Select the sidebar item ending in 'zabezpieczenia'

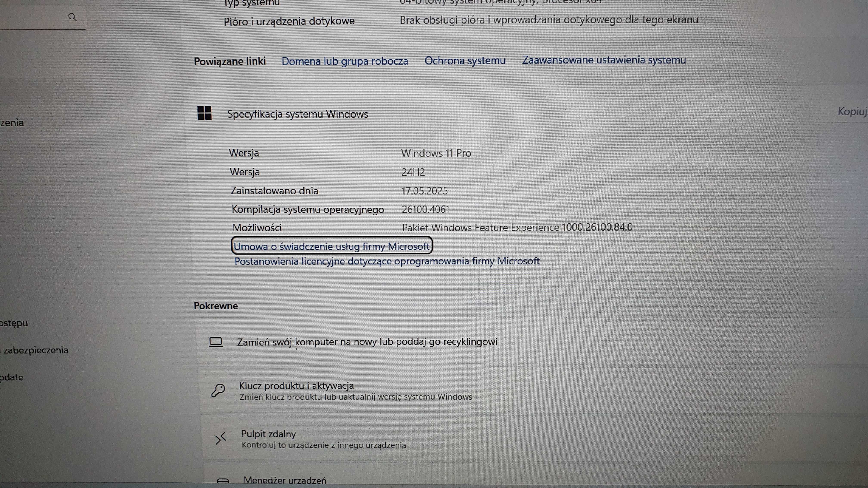coord(34,350)
